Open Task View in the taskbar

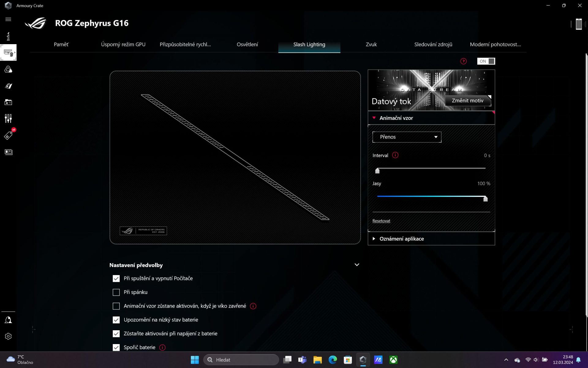(287, 360)
